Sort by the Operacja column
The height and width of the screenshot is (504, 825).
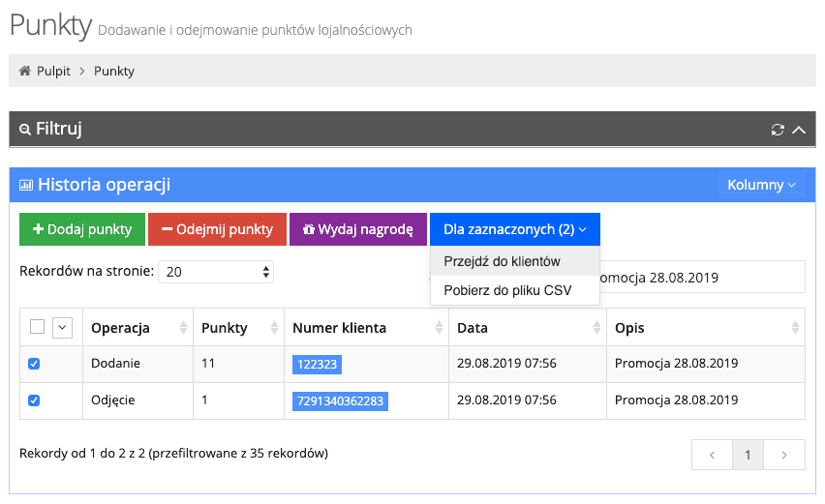(x=137, y=327)
